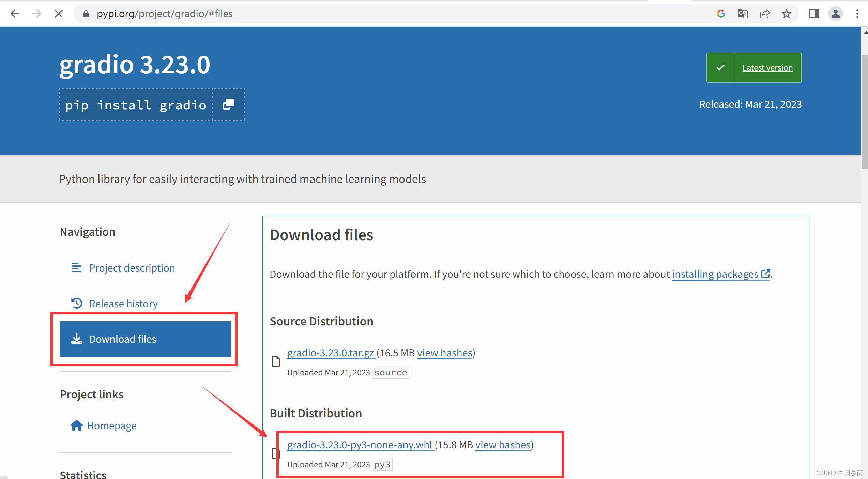
Task: Click the Latest version button
Action: pos(767,68)
